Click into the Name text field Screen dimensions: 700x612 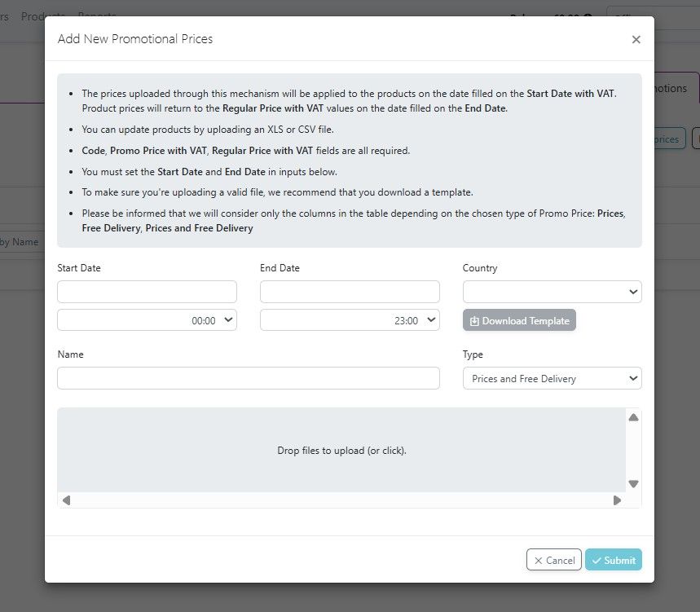[248, 378]
